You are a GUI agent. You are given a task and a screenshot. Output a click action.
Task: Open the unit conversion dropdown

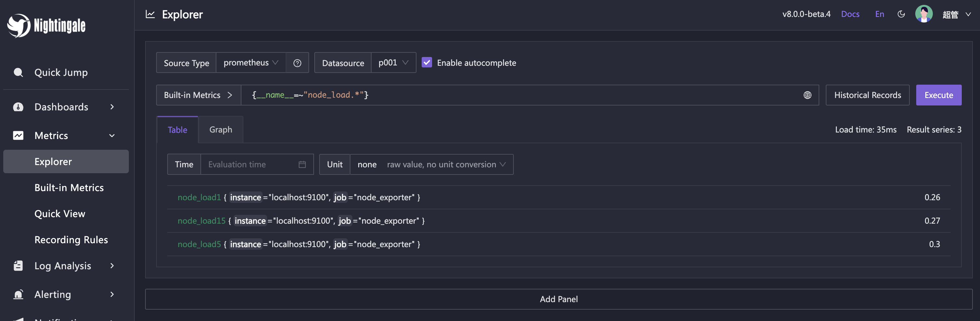[431, 164]
